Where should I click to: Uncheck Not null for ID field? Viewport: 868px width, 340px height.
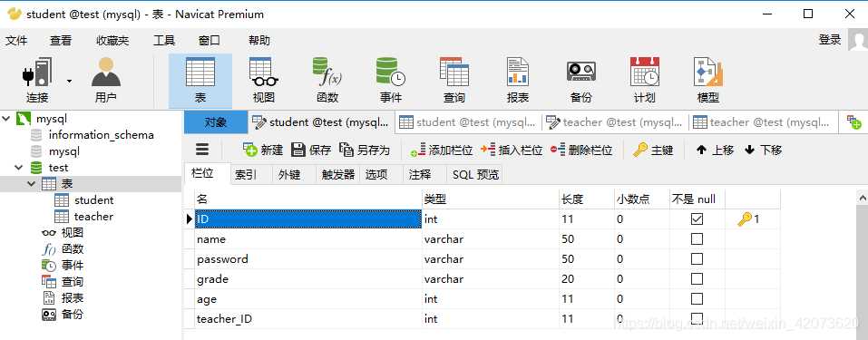click(697, 219)
